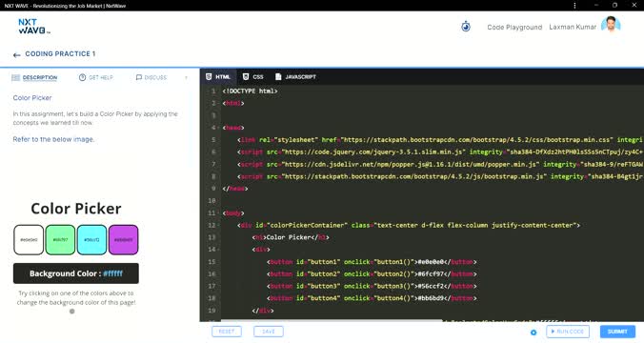Screen dimensions: 644x343
Task: Click the h1 Color Picker code line 13
Action: pos(291,237)
